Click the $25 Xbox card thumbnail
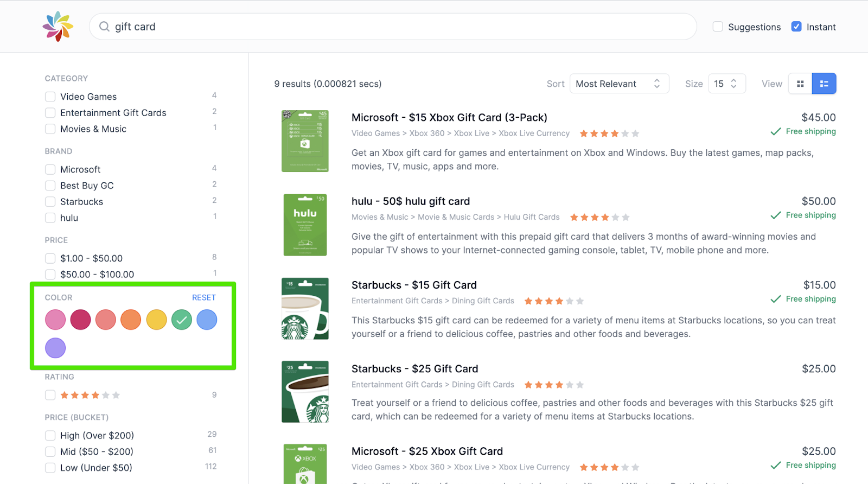868x484 pixels. click(305, 464)
